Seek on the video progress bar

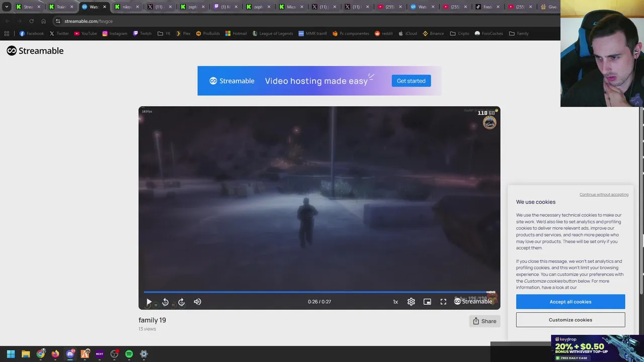[x=319, y=292]
